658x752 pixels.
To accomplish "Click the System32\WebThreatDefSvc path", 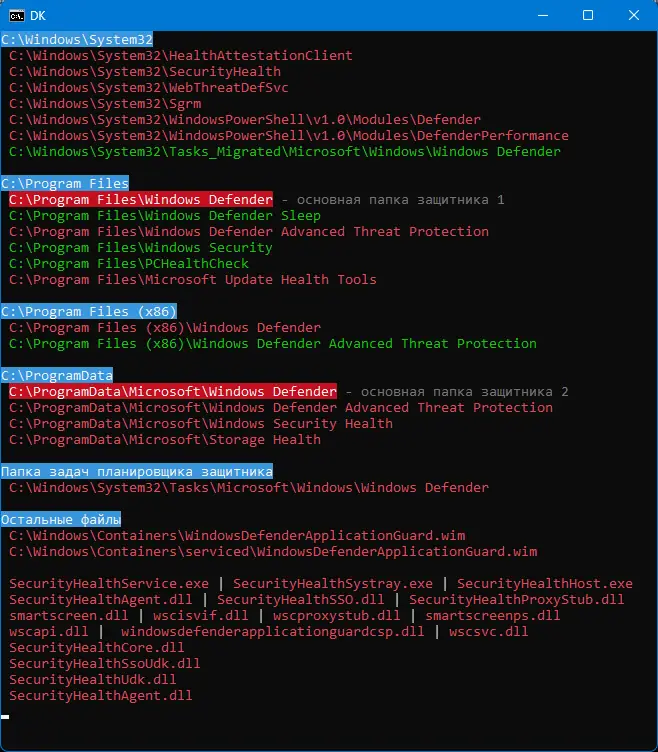I will (149, 88).
